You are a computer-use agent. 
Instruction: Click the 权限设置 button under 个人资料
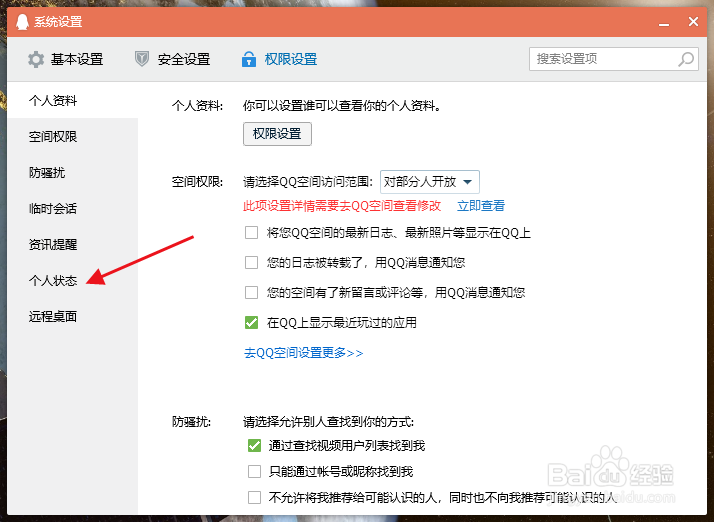click(x=277, y=134)
